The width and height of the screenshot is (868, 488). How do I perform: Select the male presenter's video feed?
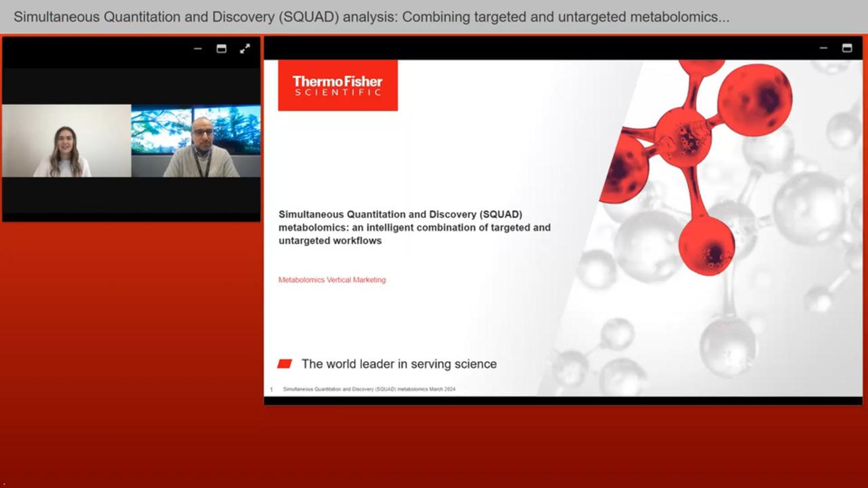pyautogui.click(x=196, y=141)
